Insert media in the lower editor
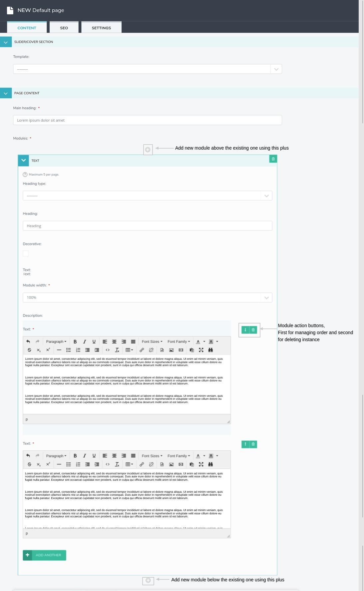The width and height of the screenshot is (364, 591). (181, 464)
